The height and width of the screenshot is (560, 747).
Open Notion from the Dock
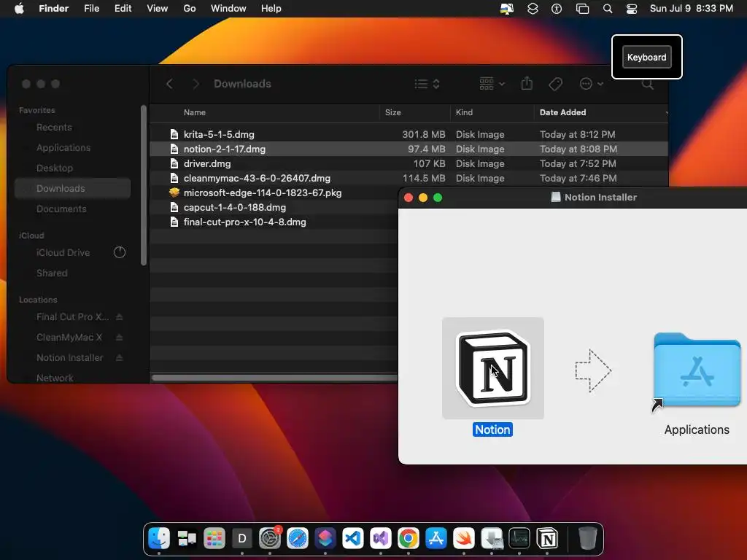point(547,539)
